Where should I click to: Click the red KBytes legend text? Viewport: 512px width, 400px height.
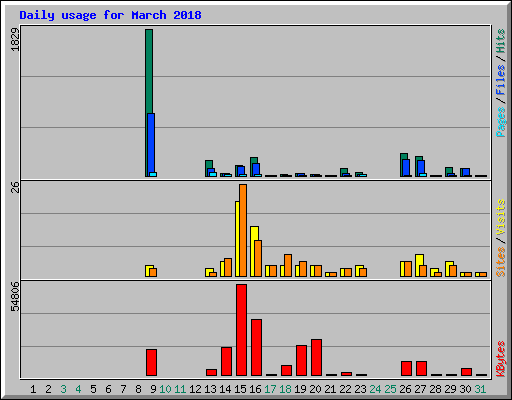[x=501, y=359]
